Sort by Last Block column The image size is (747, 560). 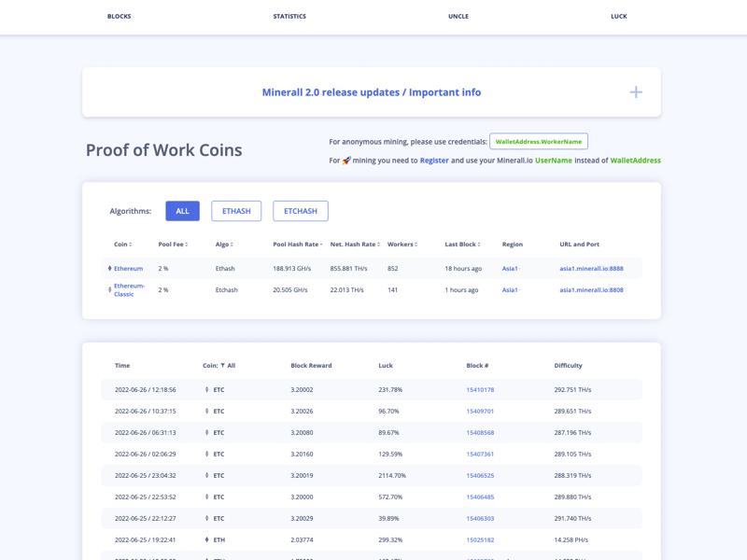point(462,245)
